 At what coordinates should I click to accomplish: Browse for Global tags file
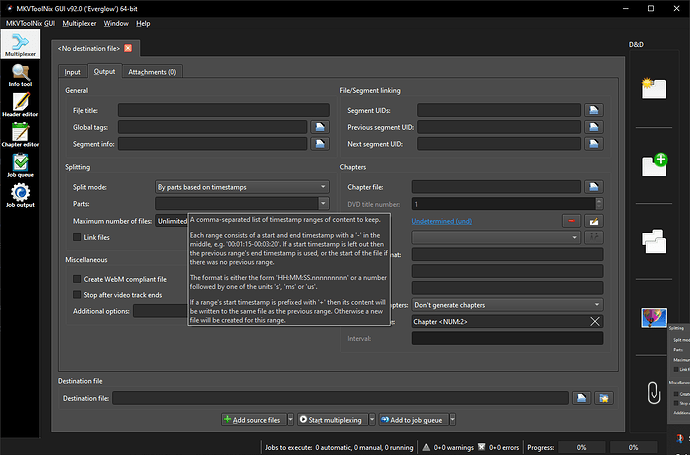[x=320, y=127]
